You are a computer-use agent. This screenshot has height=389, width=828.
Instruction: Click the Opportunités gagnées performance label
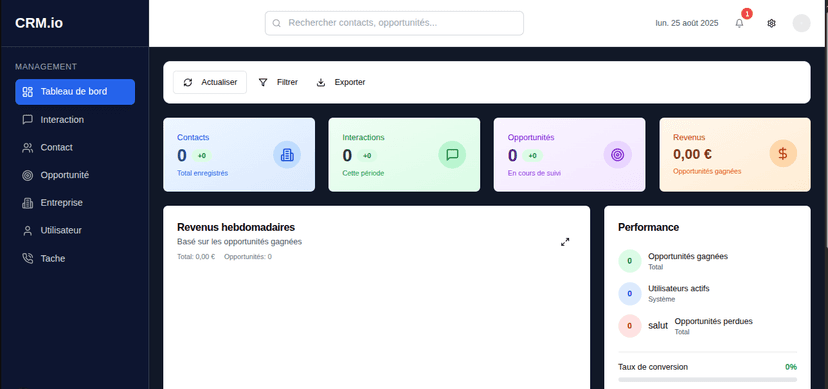click(688, 256)
